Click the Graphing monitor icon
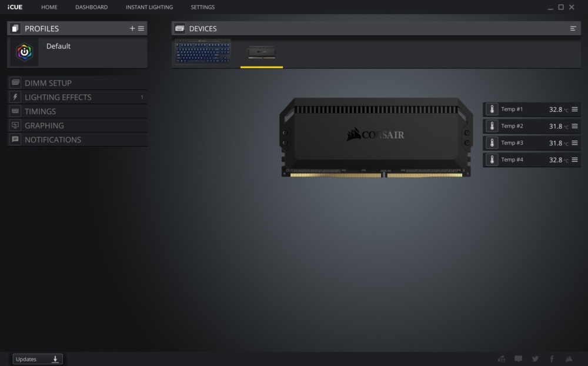Screen dimensions: 588x366 15,125
